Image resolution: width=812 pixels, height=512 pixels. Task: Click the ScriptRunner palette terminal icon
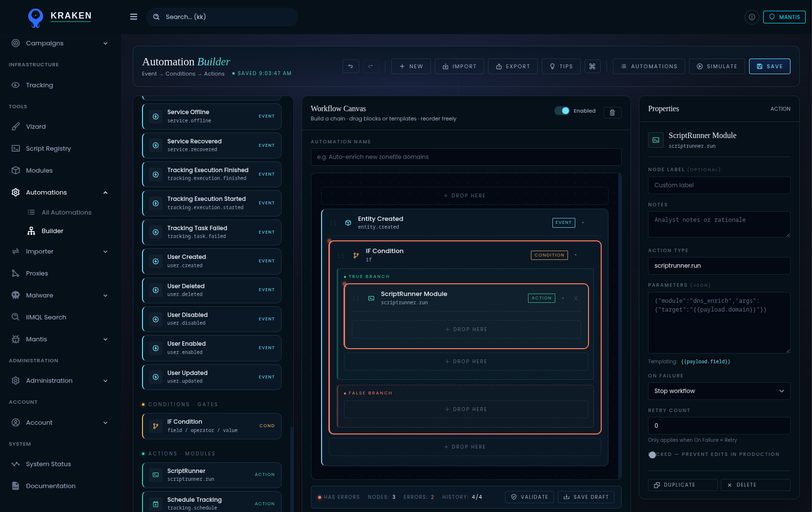pyautogui.click(x=156, y=475)
